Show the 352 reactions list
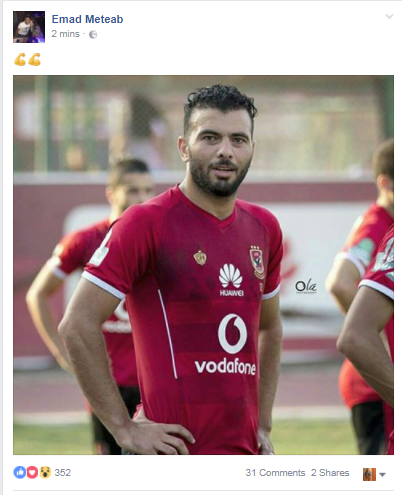The height and width of the screenshot is (495, 402). [x=63, y=473]
